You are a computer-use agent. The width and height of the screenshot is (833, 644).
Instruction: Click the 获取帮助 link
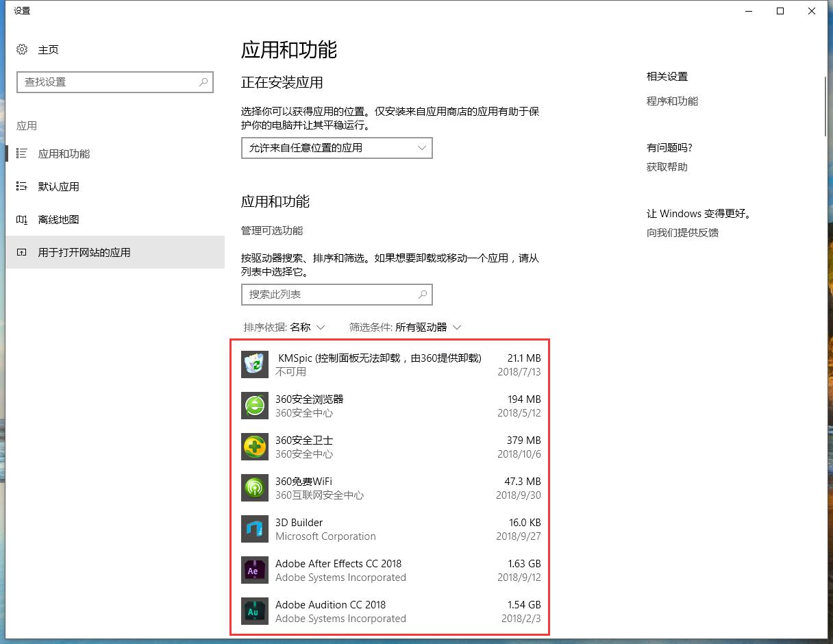(667, 166)
